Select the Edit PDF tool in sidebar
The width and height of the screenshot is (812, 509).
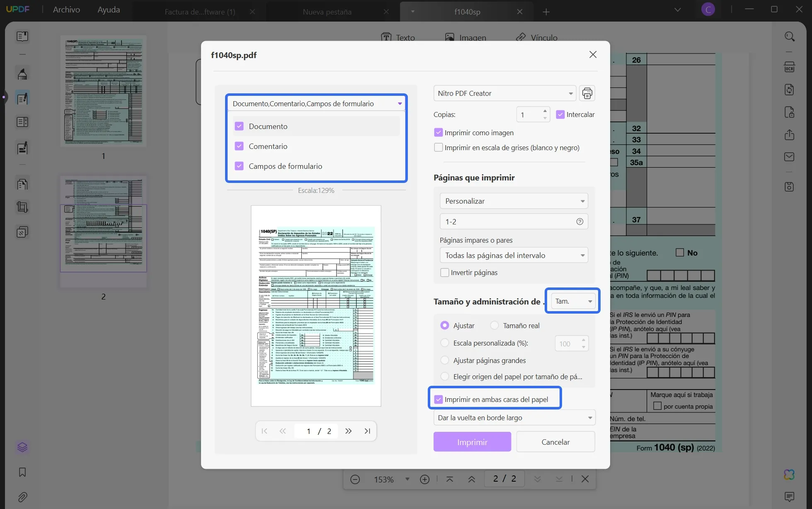click(22, 98)
